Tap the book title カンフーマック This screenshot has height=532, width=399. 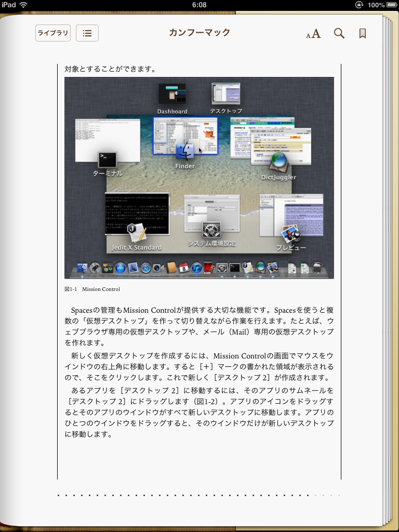click(199, 33)
